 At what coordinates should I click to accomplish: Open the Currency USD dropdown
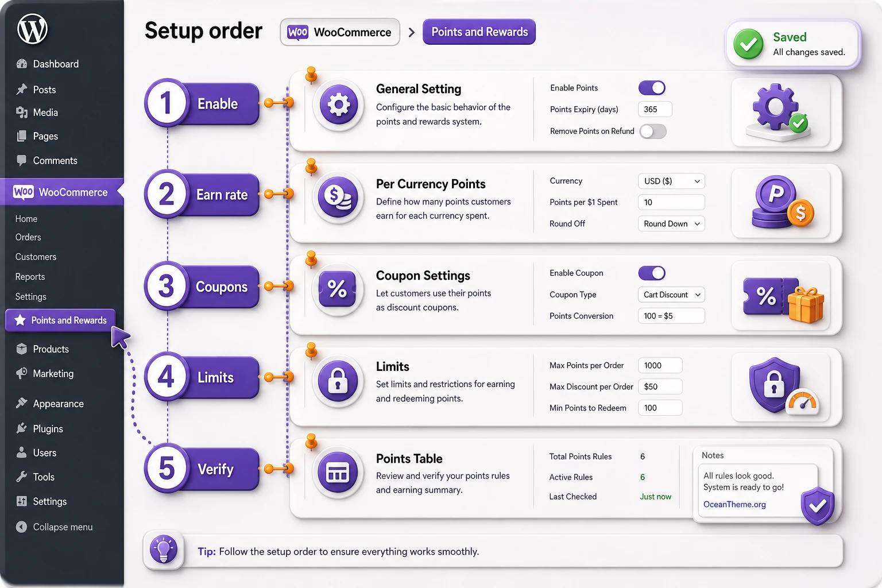point(671,181)
